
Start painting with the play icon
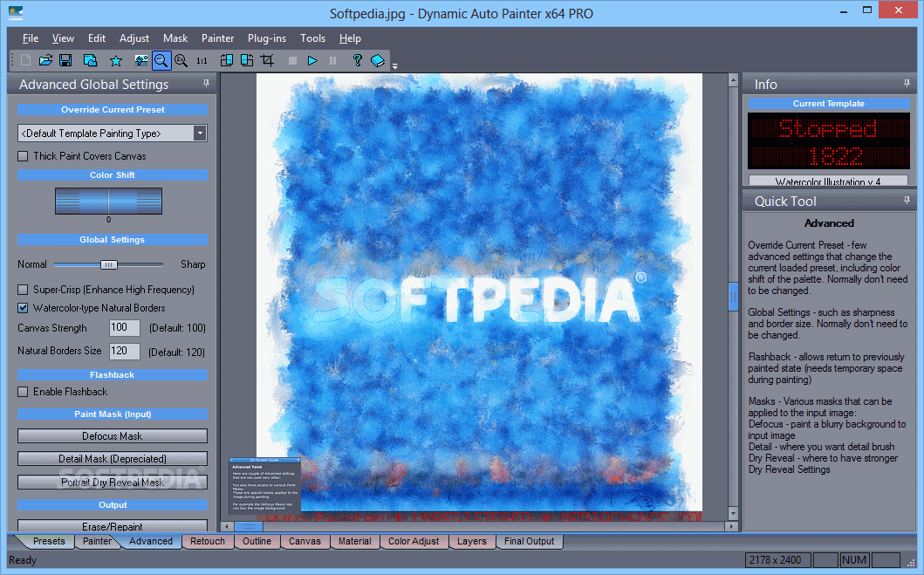click(312, 60)
